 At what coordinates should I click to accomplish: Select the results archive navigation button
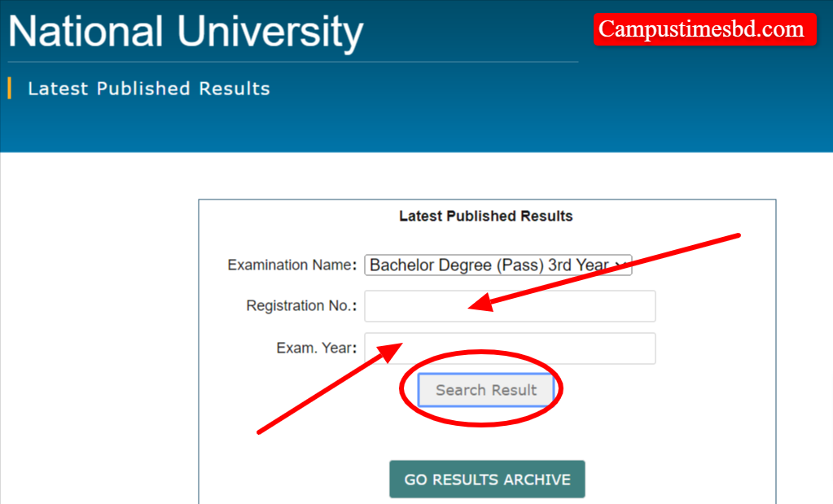click(486, 479)
